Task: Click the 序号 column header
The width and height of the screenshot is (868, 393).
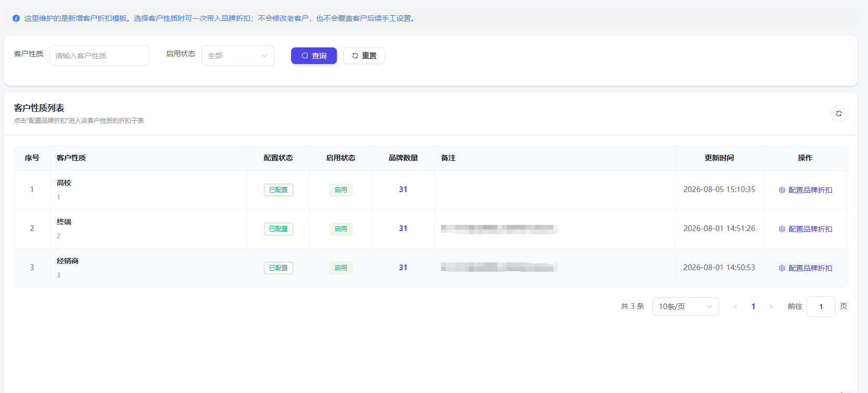Action: [x=32, y=158]
